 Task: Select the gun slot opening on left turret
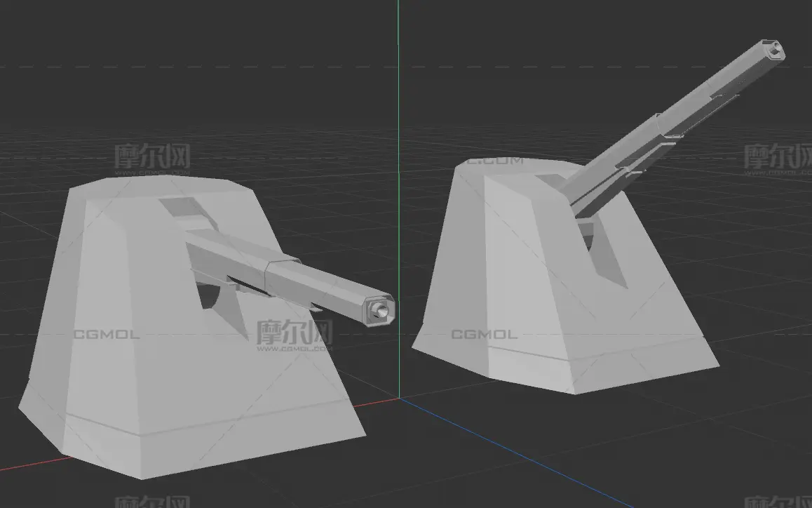pyautogui.click(x=210, y=295)
